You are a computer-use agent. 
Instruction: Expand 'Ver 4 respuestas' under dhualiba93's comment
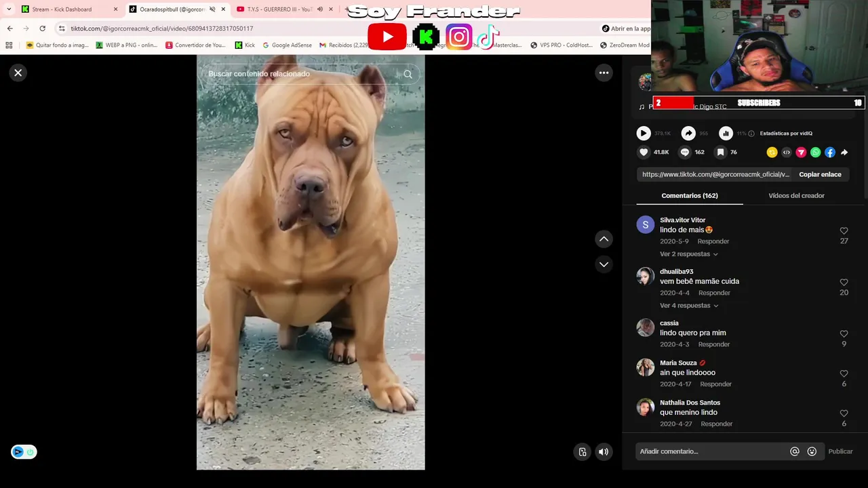coord(689,306)
